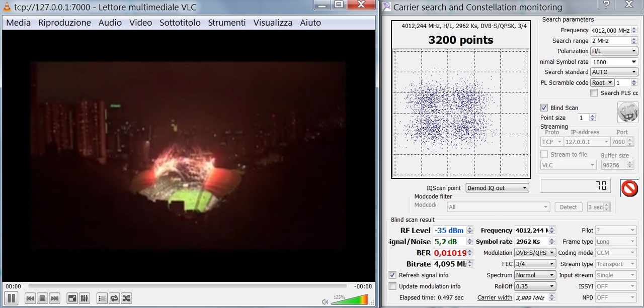The width and height of the screenshot is (644, 308).
Task: Open the Video menu
Action: pyautogui.click(x=140, y=23)
